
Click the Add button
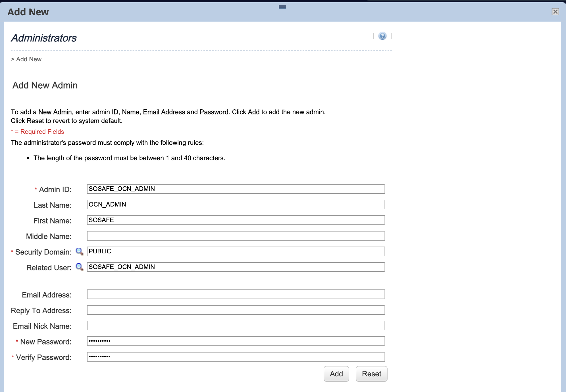pyautogui.click(x=336, y=374)
